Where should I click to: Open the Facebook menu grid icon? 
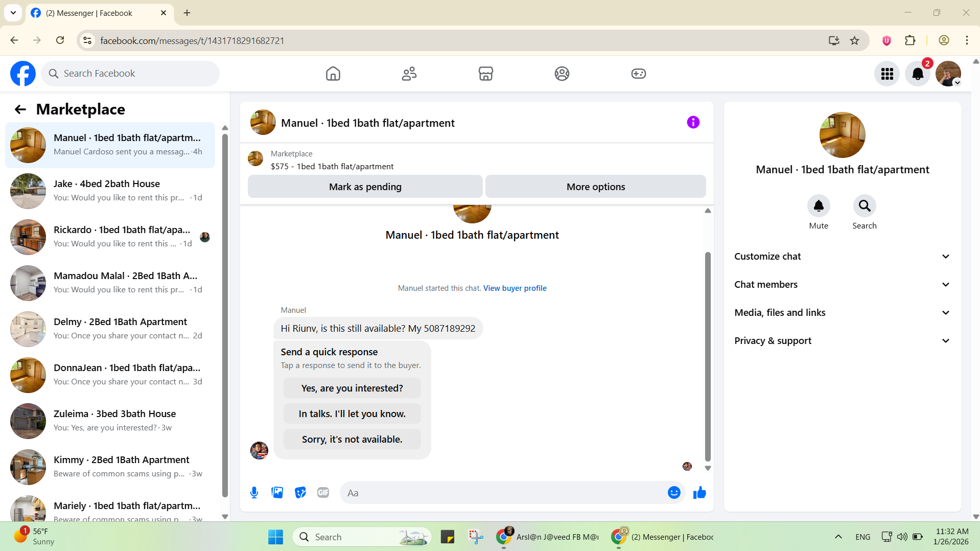click(x=887, y=74)
